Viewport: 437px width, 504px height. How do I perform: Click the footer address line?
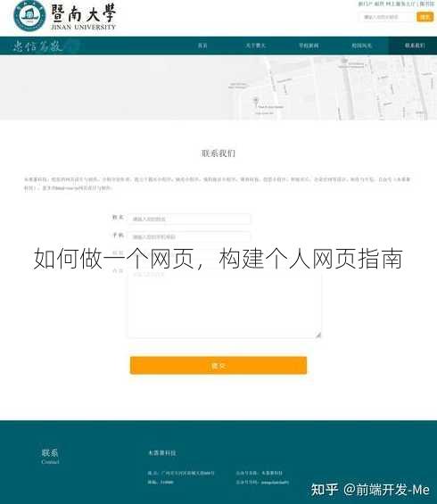(x=181, y=473)
